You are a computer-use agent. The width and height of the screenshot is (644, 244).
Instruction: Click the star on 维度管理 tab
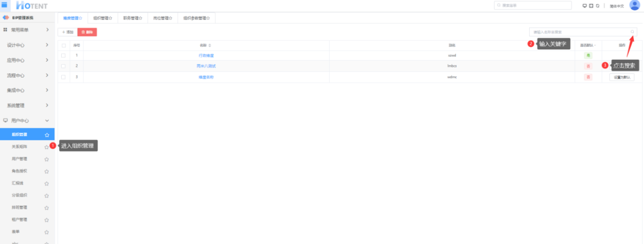tap(80, 18)
